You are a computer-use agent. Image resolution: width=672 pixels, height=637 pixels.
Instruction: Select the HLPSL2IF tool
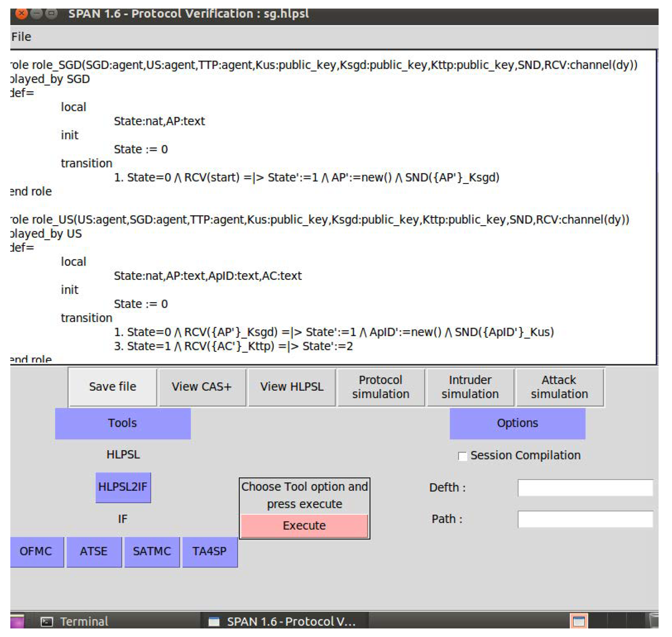(x=123, y=487)
